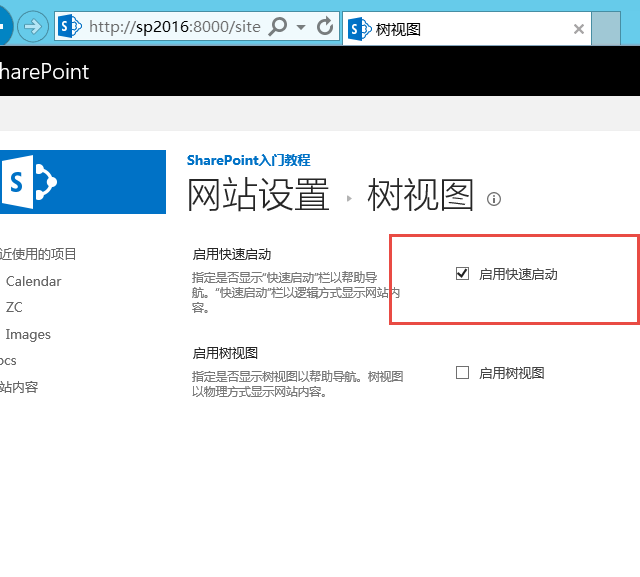
Task: Open the address bar dropdown arrow
Action: point(301,27)
